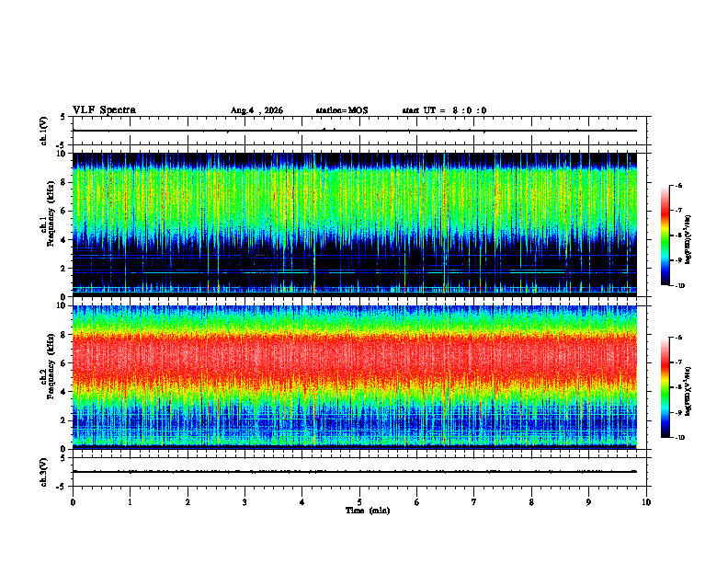Click time axis tick label "1"
Viewport: 728px width, 563px height.
[131, 502]
